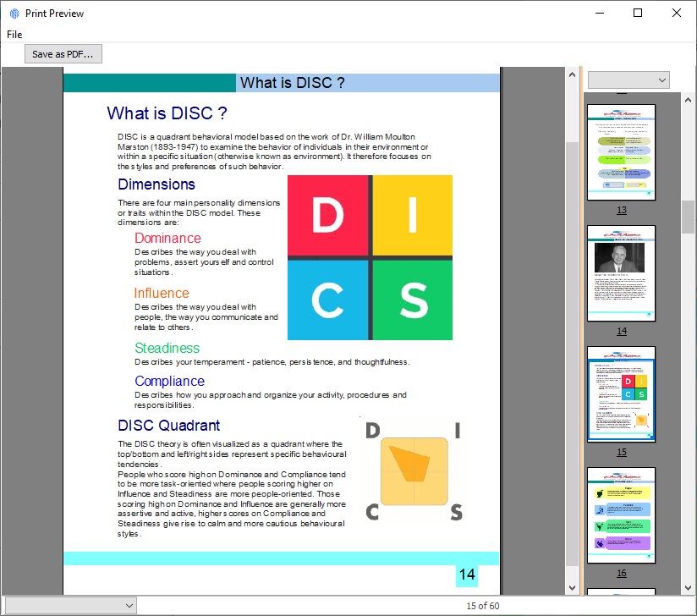Click the large dark blue "What is DISC ?" heading
Image resolution: width=697 pixels, height=616 pixels.
(167, 113)
